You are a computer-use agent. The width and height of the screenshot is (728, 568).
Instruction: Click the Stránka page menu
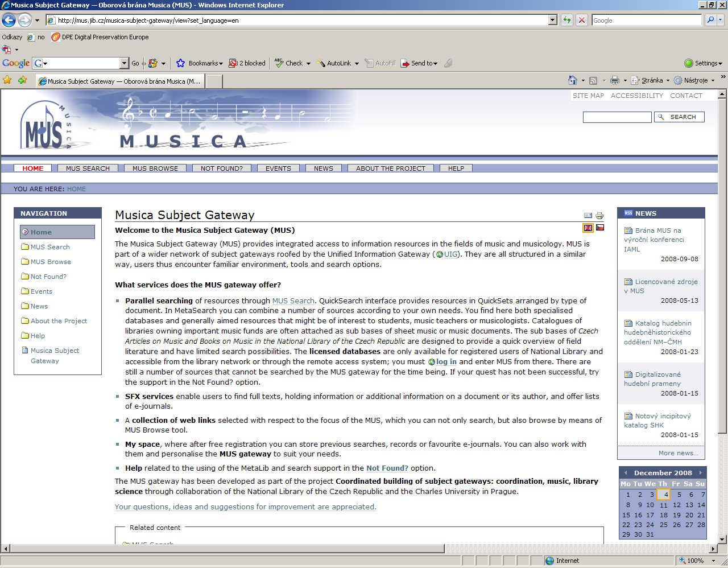[x=652, y=80]
